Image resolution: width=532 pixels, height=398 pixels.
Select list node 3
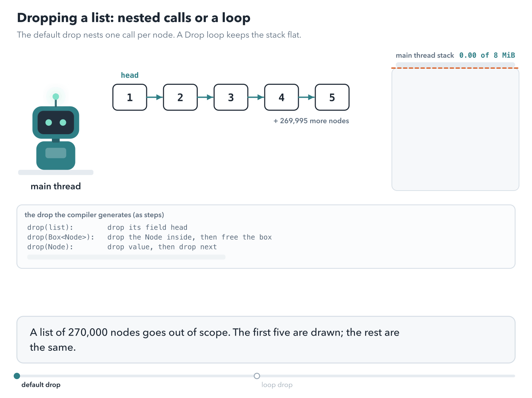click(x=231, y=97)
